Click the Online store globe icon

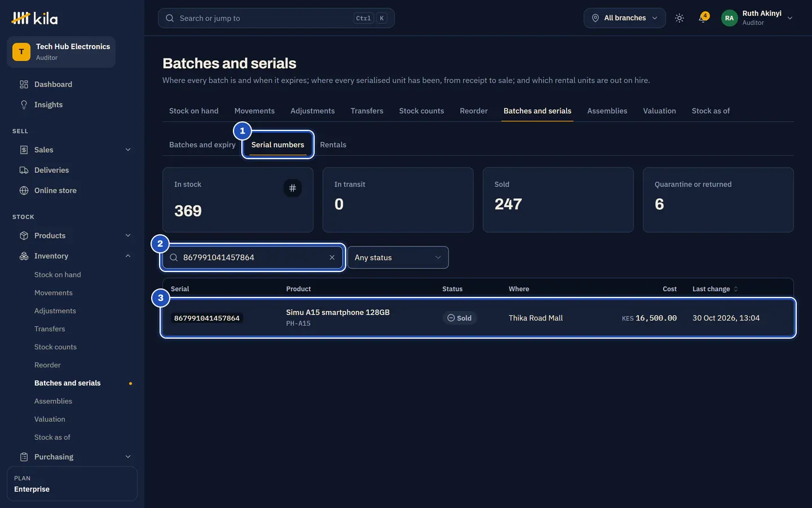(x=24, y=191)
